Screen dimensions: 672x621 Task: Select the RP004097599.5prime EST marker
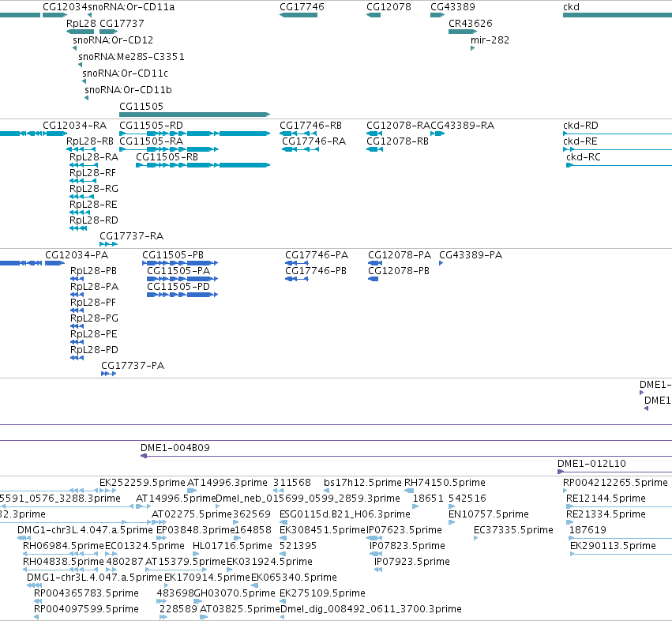point(36,617)
